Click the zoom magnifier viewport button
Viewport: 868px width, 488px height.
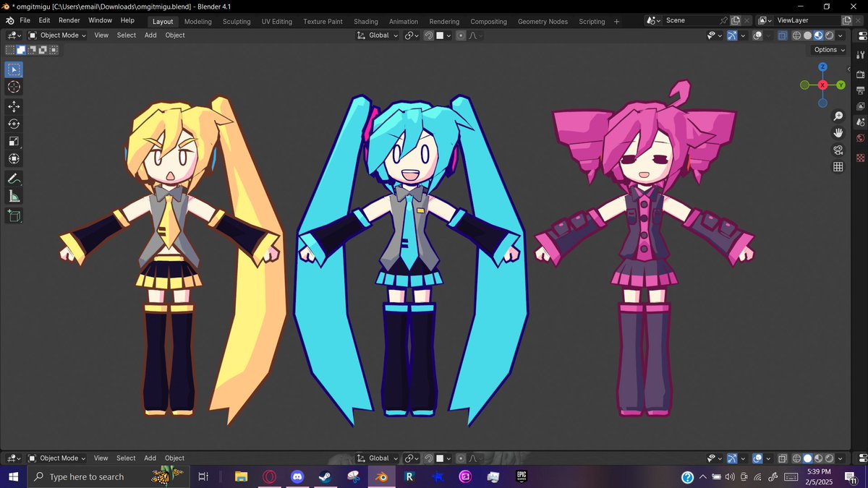(x=838, y=116)
